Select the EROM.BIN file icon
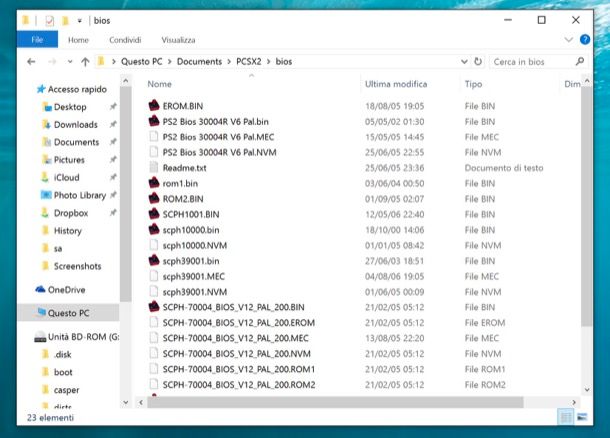Viewport: 610px width, 438px height. (154, 105)
